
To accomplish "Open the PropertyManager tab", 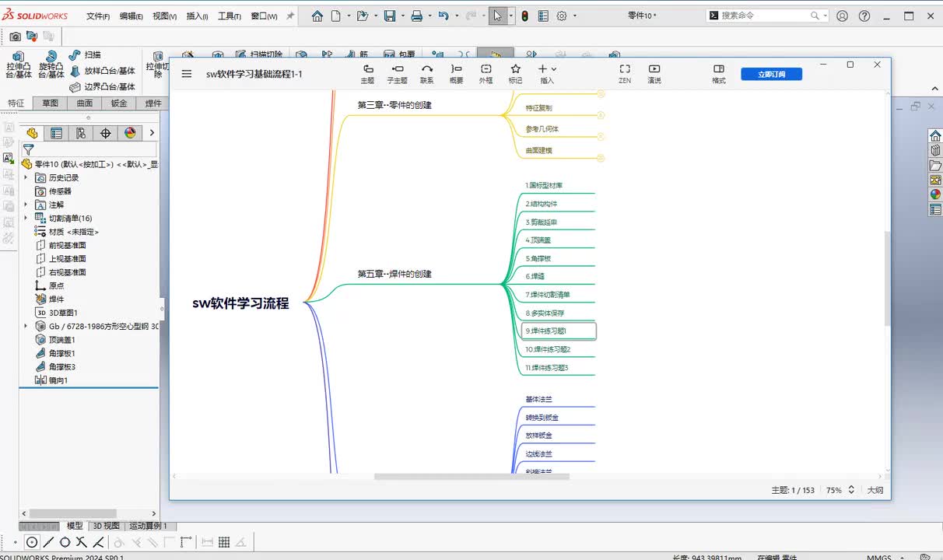I will point(56,133).
